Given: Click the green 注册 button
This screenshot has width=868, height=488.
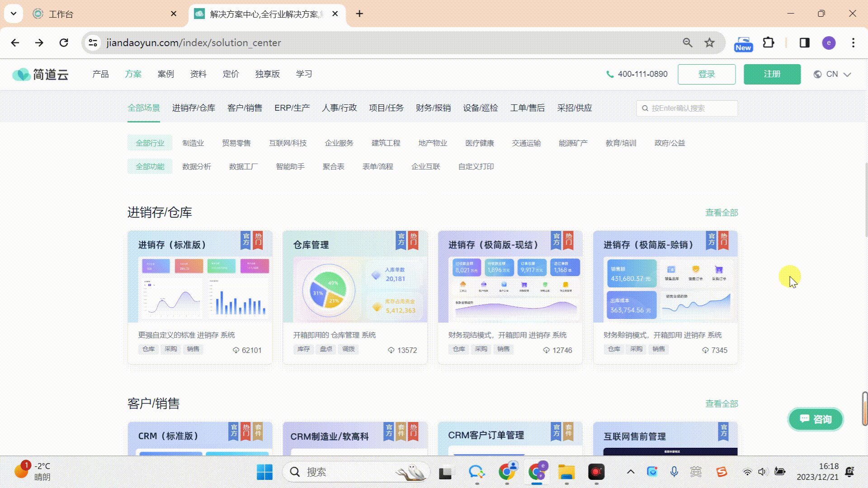Looking at the screenshot, I should (x=772, y=74).
